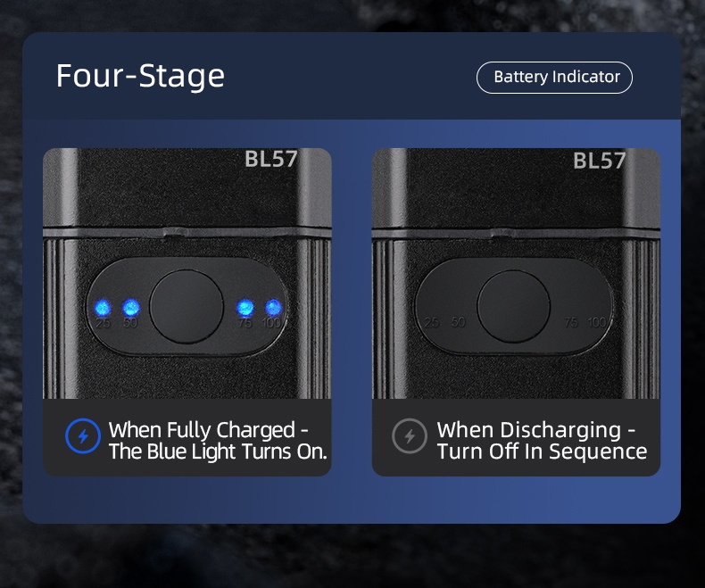705x588 pixels.
Task: Click the "When Discharging" caption text
Action: [542, 441]
